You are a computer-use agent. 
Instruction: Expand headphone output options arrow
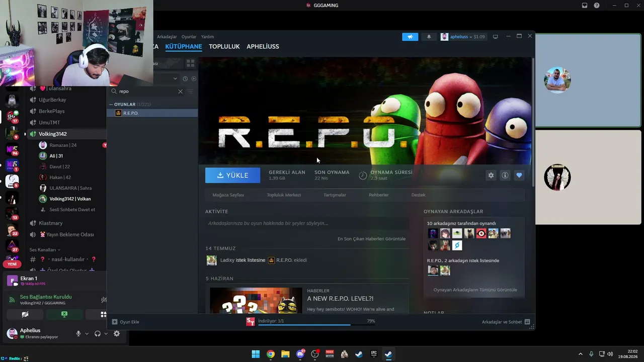coord(106,334)
